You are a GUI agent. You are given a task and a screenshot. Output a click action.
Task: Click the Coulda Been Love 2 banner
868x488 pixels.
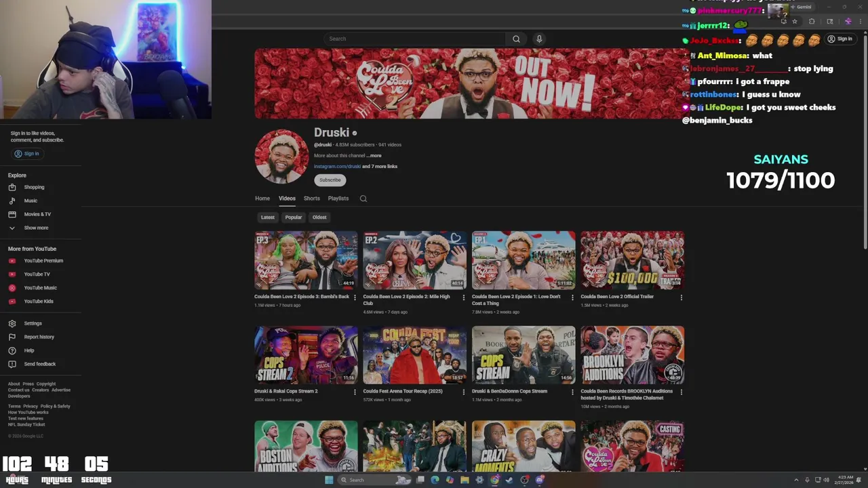pos(472,83)
